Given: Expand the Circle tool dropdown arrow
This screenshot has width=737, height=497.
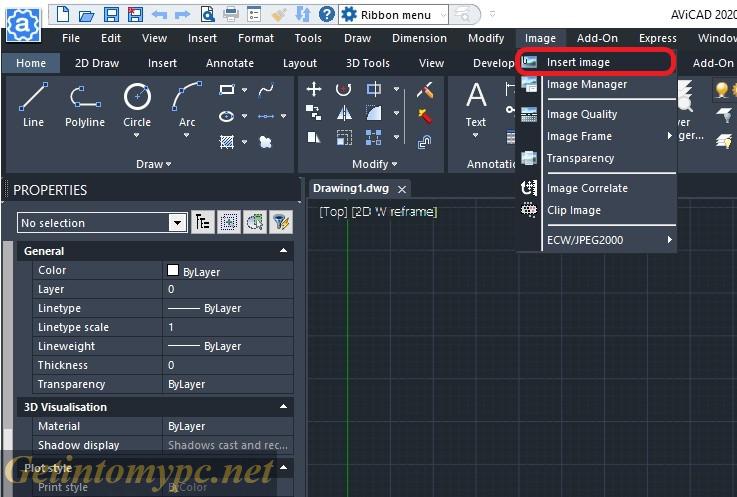Looking at the screenshot, I should [x=137, y=135].
